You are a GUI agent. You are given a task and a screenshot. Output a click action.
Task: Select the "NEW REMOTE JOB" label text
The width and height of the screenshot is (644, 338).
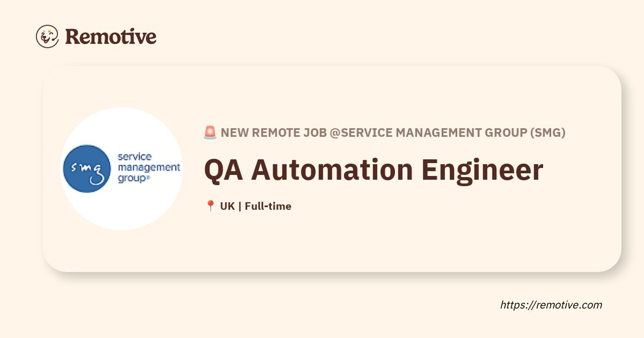tap(274, 133)
